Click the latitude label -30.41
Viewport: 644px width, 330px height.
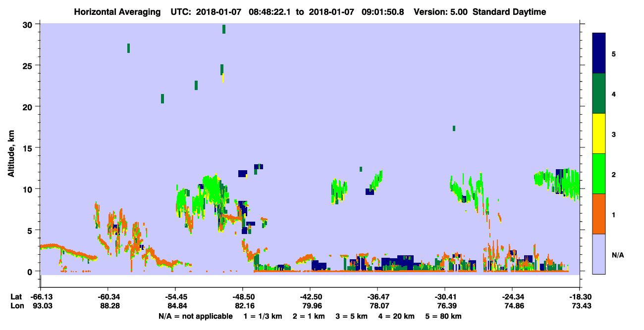444,297
